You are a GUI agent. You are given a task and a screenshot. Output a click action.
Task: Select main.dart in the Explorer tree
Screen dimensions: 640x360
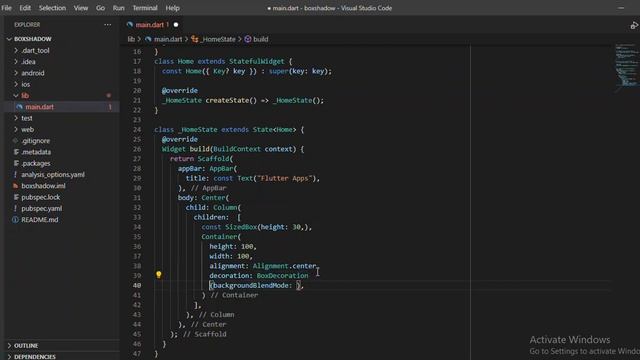pyautogui.click(x=40, y=107)
